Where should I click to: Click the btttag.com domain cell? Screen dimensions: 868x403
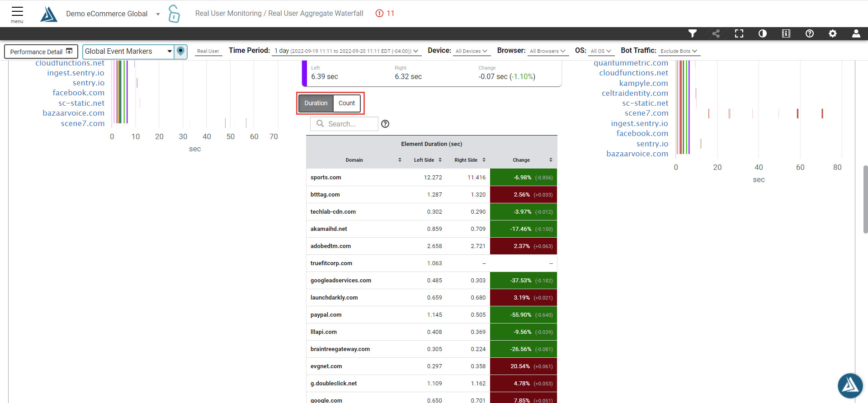pos(325,194)
